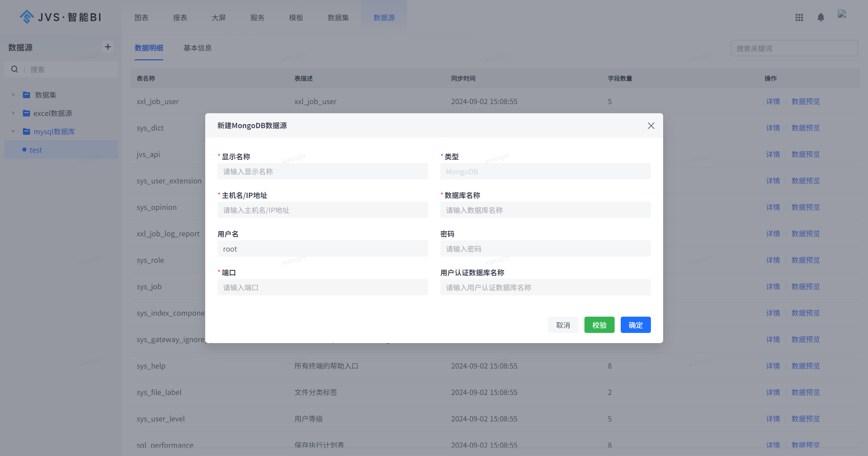Focus the 显示名称 input field

pyautogui.click(x=323, y=171)
